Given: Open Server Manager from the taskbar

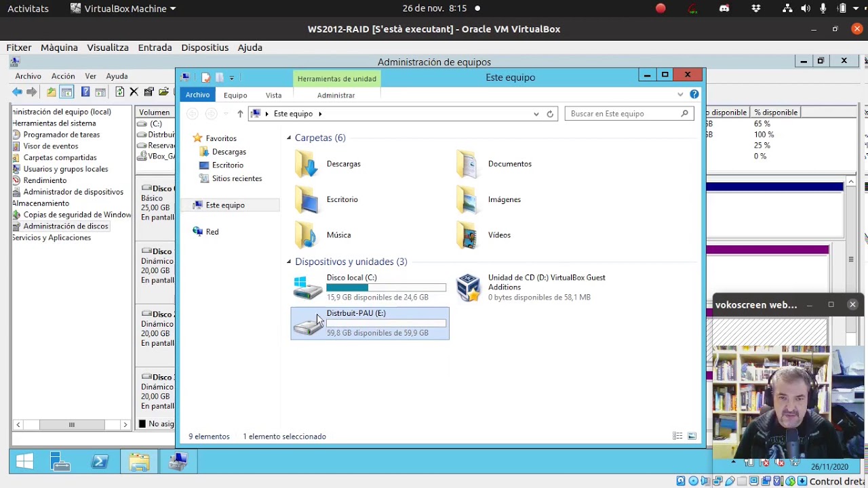Looking at the screenshot, I should point(60,462).
